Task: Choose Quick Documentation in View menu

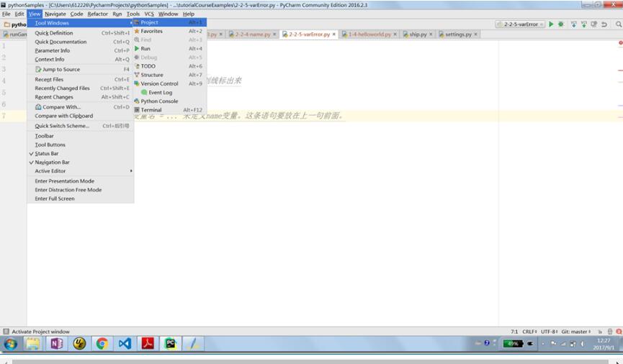Action: pyautogui.click(x=81, y=42)
